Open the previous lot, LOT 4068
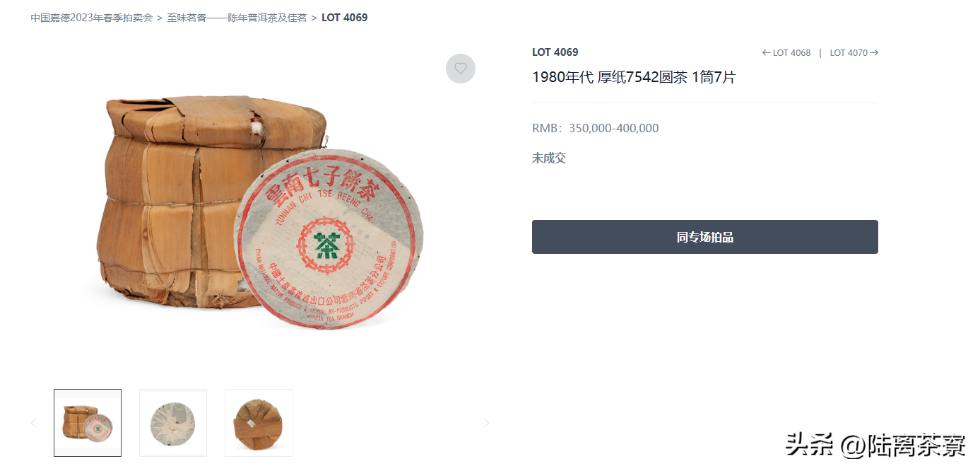The image size is (980, 471). click(786, 53)
